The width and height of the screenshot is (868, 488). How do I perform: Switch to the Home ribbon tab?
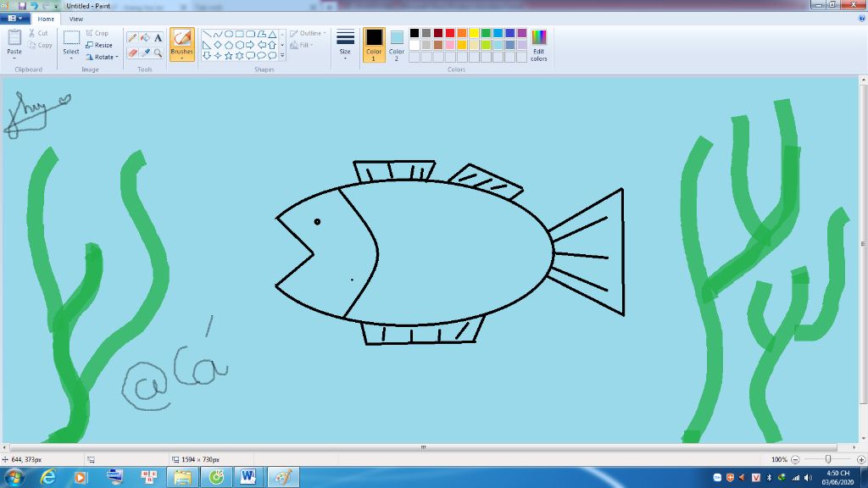(46, 19)
